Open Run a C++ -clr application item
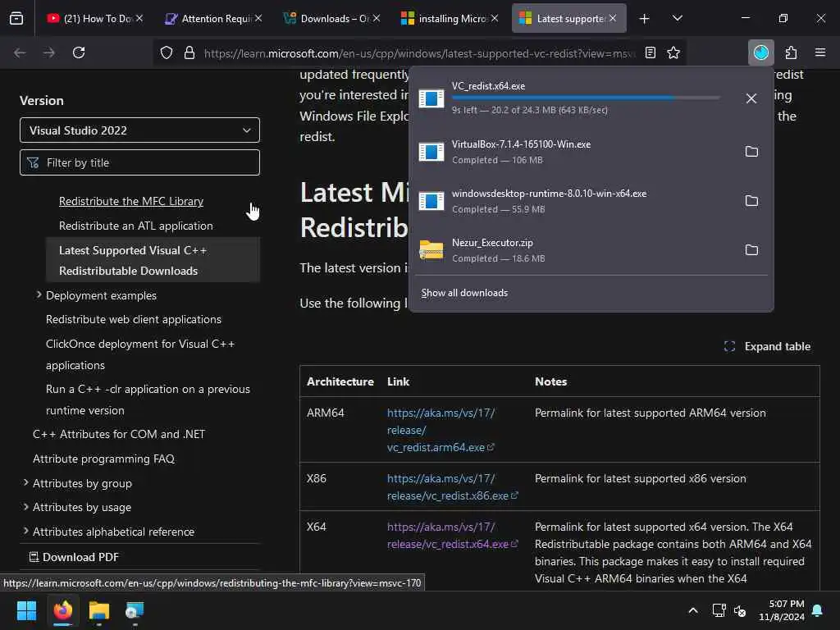 [148, 399]
